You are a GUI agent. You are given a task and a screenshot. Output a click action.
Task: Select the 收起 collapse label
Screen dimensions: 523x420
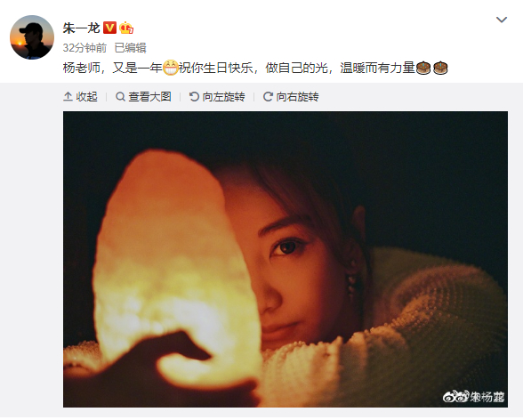point(86,97)
